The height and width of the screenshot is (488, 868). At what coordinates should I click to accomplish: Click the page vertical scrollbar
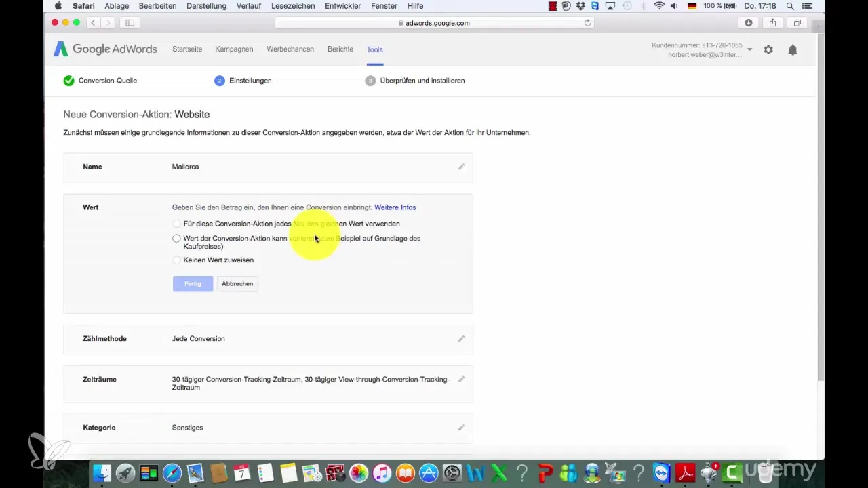821,207
